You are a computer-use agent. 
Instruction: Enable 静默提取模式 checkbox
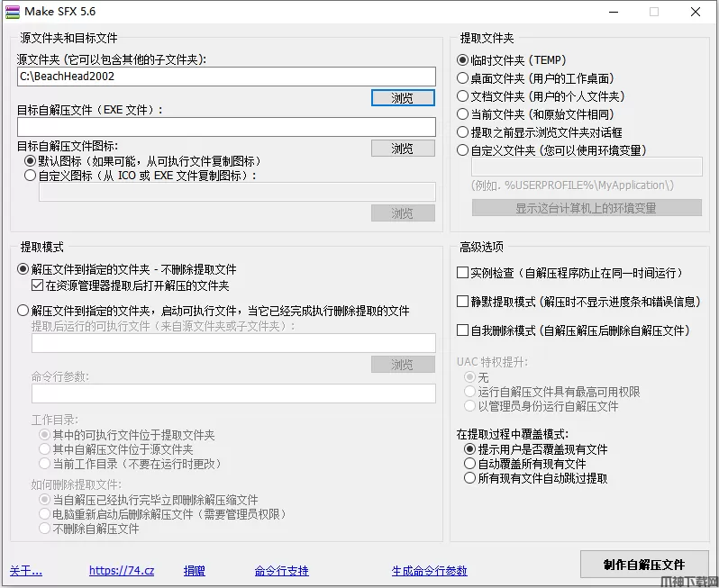(x=463, y=302)
